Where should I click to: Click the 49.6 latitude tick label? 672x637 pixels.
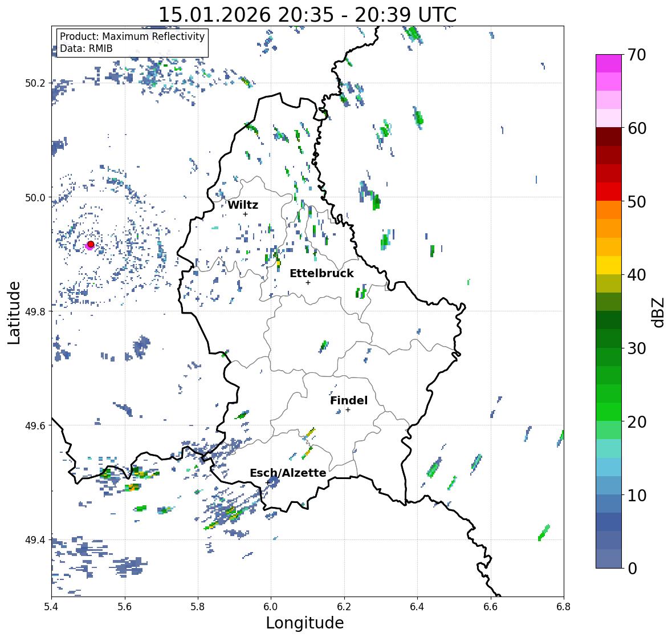click(35, 425)
